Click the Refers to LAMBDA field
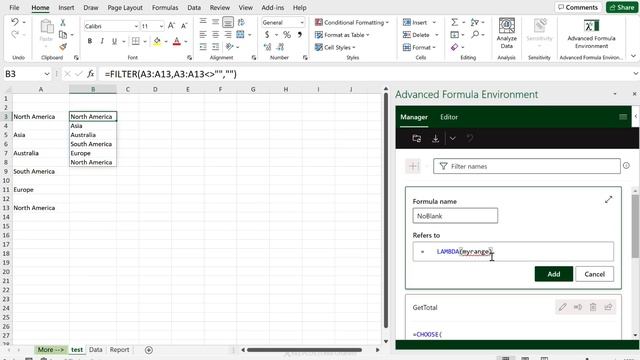Image resolution: width=640 pixels, height=360 pixels. (513, 251)
